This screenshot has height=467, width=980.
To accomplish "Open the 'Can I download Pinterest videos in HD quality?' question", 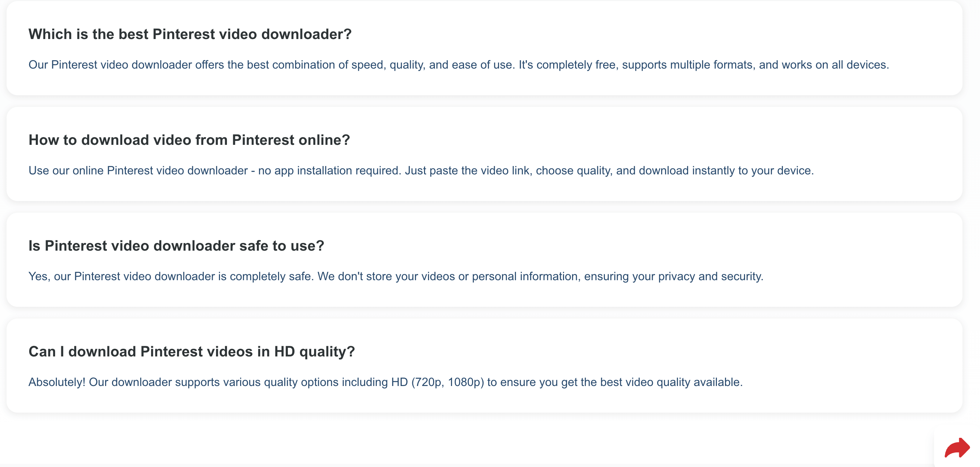I will (191, 351).
